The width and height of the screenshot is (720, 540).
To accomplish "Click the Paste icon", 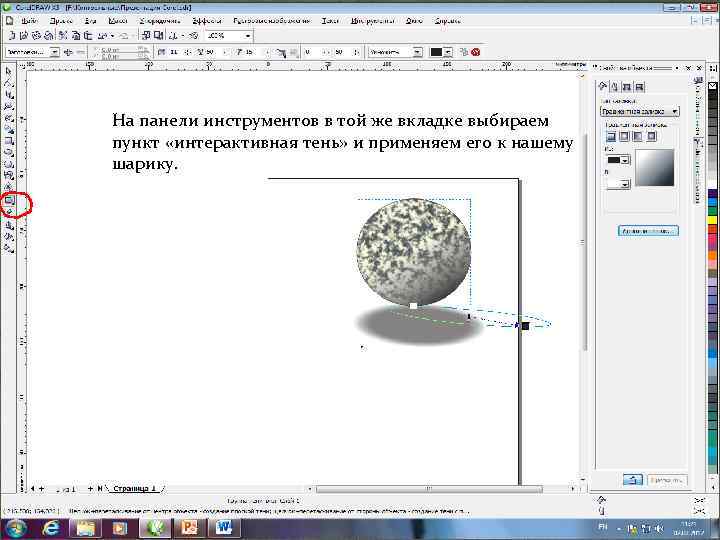I will 87,35.
